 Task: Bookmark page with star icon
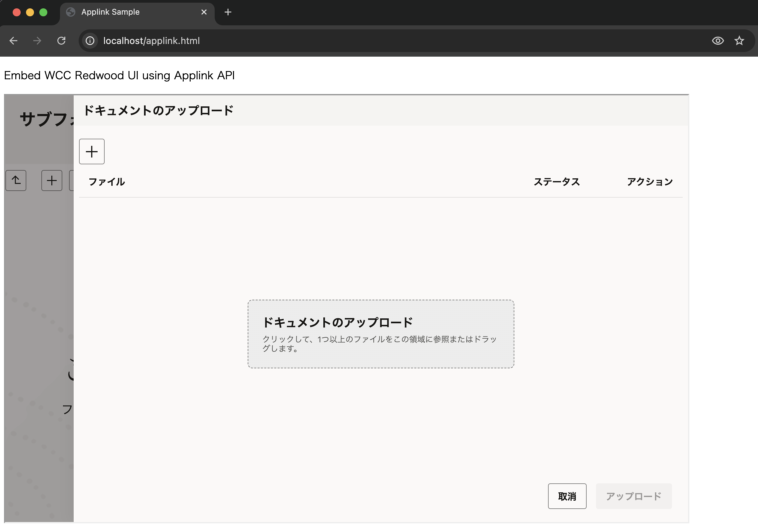(739, 41)
